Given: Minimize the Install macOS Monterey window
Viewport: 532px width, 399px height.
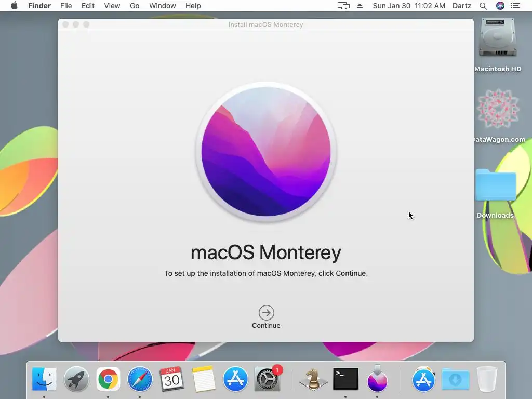Looking at the screenshot, I should point(76,24).
